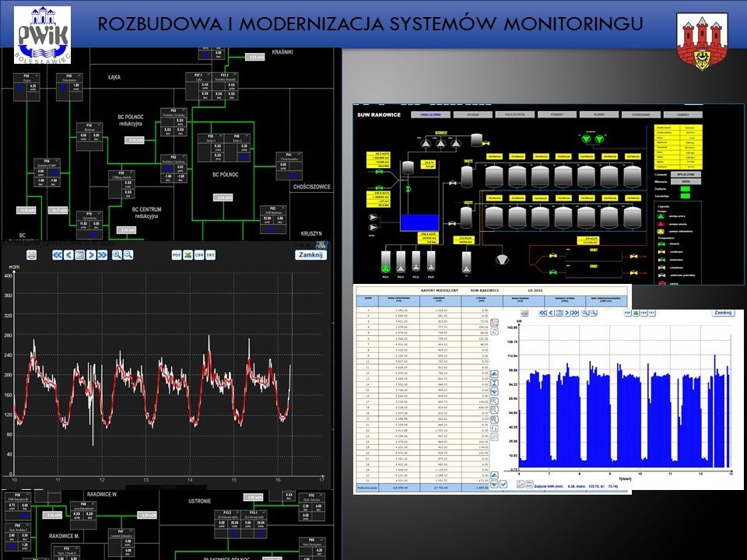Jump to first period in flow chart
The height and width of the screenshot is (560, 747).
(57, 255)
